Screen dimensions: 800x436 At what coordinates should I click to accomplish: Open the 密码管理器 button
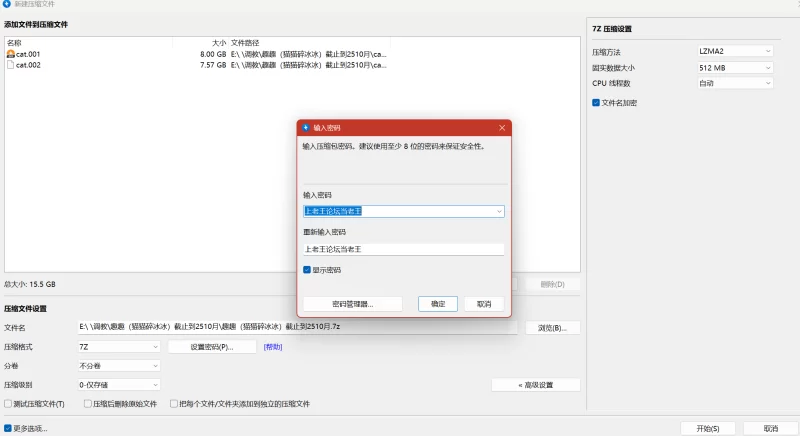pos(353,304)
